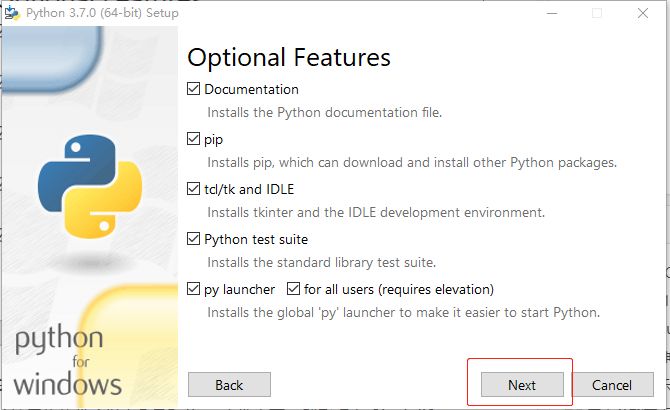Toggle the pip checkbox
Viewport: 670px width, 410px height.
click(193, 139)
